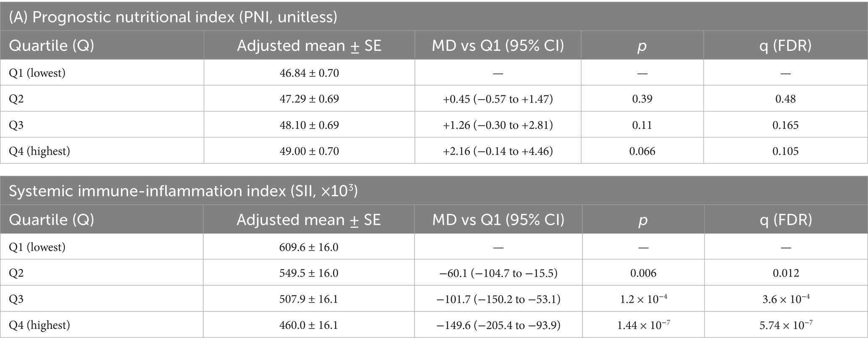Click the q value 0.012 cell
The image size is (868, 345).
[786, 273]
